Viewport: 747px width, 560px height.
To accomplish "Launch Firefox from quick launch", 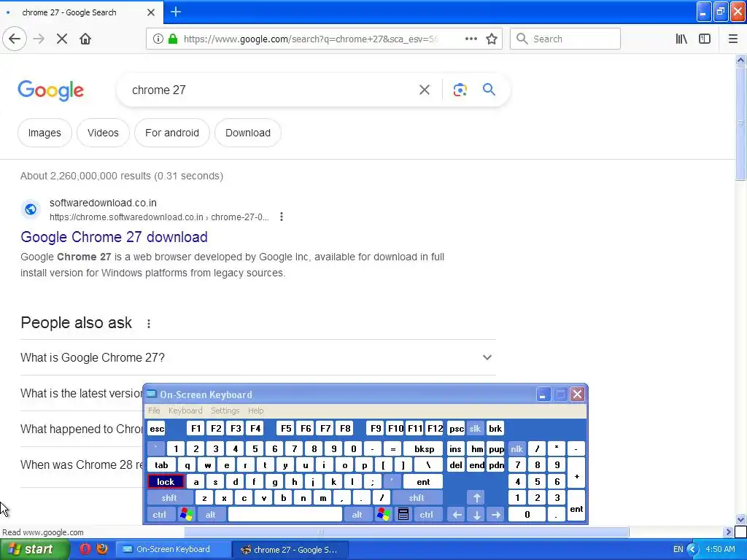I will pos(102,549).
